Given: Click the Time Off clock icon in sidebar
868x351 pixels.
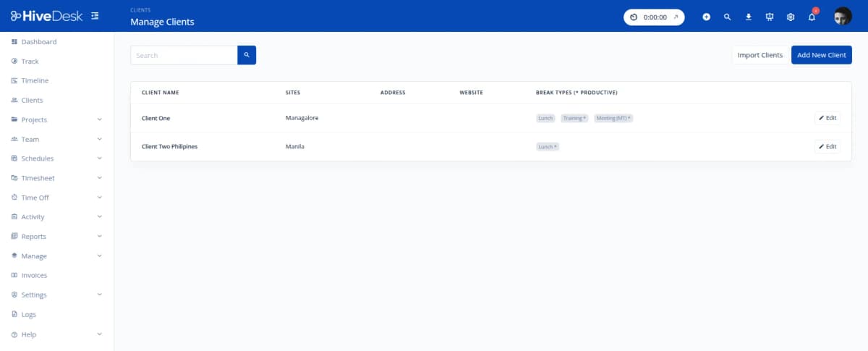Looking at the screenshot, I should (14, 198).
